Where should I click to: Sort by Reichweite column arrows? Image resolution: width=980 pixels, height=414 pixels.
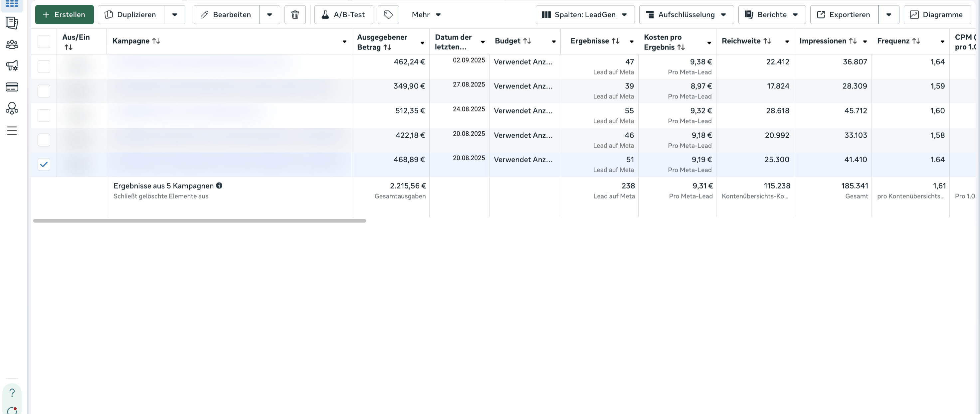pos(767,41)
